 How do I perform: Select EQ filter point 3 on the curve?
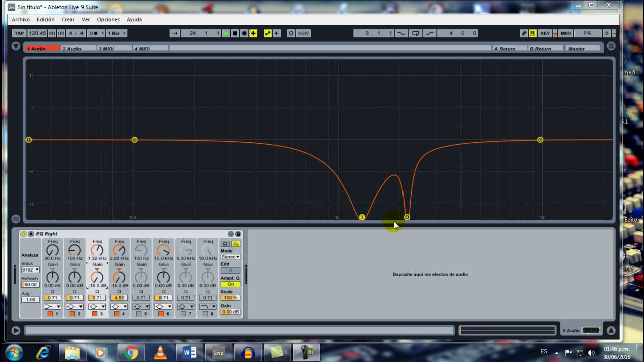[362, 217]
